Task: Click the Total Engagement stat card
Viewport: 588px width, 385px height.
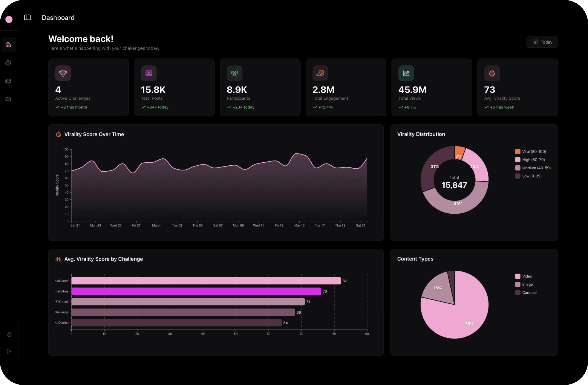Action: pyautogui.click(x=346, y=87)
